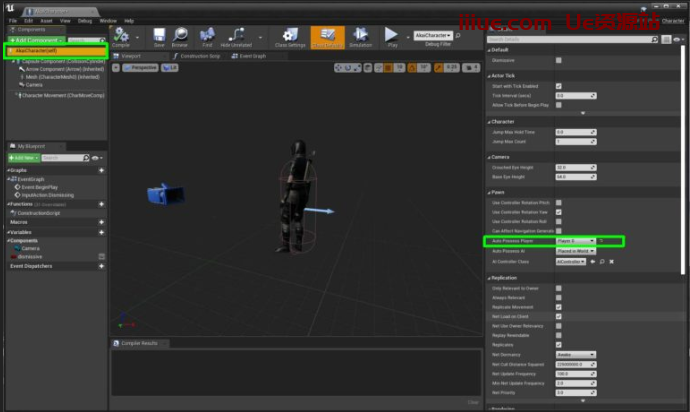Click the Compile toolbar icon
Screen dimensions: 690x412
tap(120, 38)
